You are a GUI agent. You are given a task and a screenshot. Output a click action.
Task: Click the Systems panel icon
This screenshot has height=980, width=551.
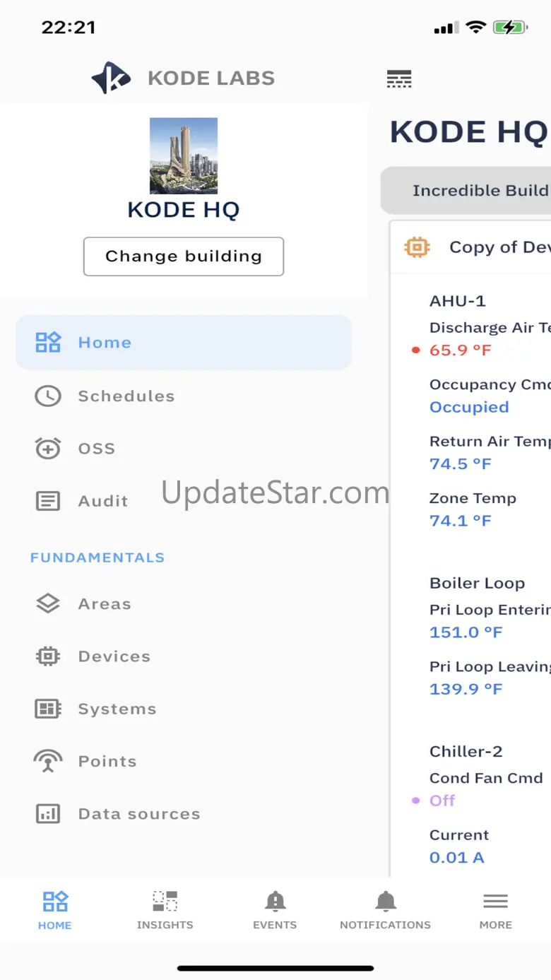click(x=48, y=709)
